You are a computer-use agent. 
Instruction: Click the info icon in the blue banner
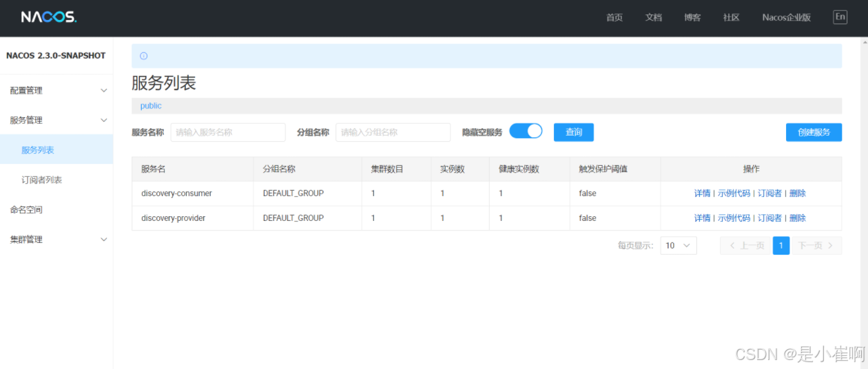pos(143,56)
